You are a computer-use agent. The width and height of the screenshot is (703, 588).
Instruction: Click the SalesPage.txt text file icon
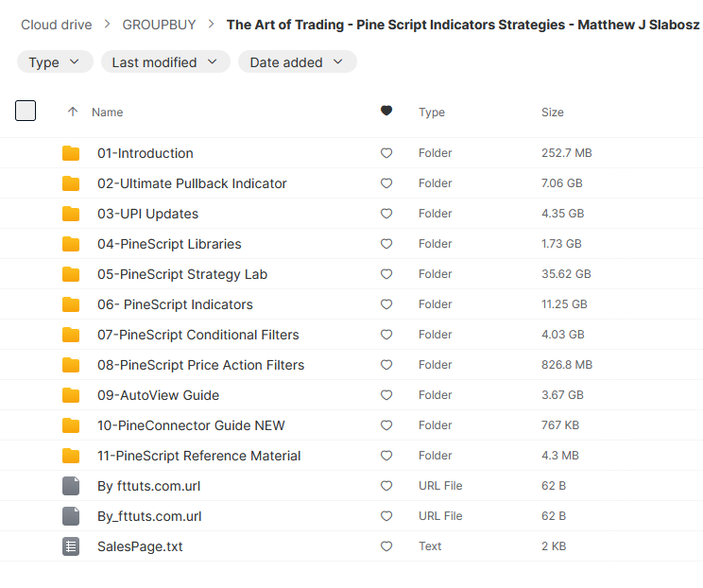click(x=71, y=546)
